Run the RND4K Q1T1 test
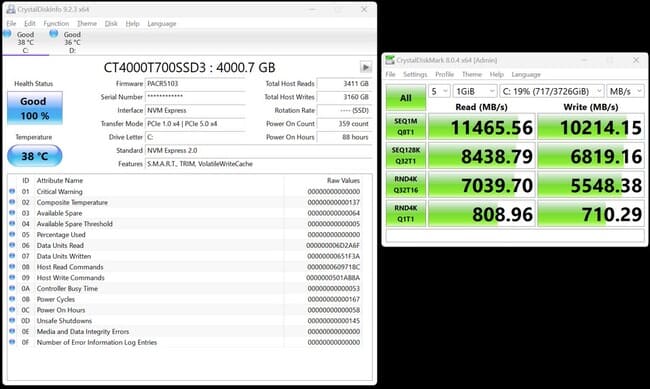This screenshot has width=650, height=389. point(405,214)
